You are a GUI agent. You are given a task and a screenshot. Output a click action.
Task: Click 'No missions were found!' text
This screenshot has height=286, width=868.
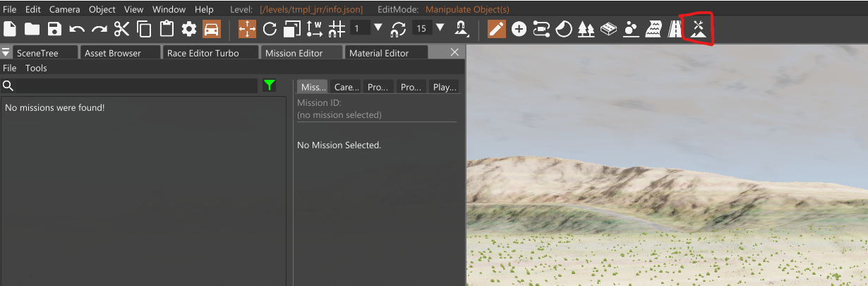point(54,108)
